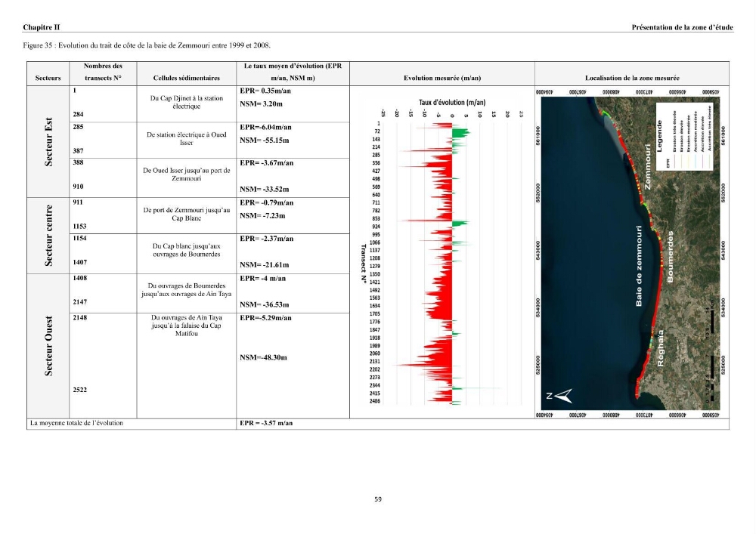Click the value "EPR= -0.79m/an"
This screenshot has height=534, width=756.
click(x=267, y=202)
